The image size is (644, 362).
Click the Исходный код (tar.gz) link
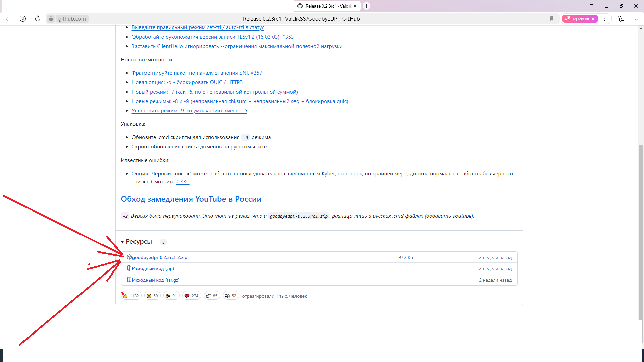156,280
